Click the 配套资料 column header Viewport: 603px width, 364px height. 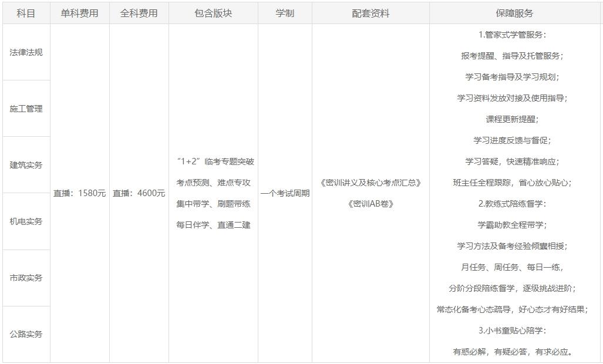pyautogui.click(x=370, y=13)
